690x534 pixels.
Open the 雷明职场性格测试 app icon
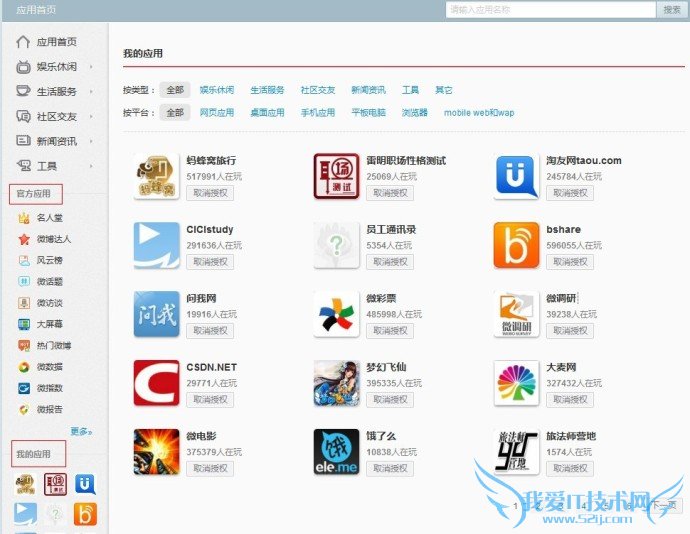tap(336, 176)
